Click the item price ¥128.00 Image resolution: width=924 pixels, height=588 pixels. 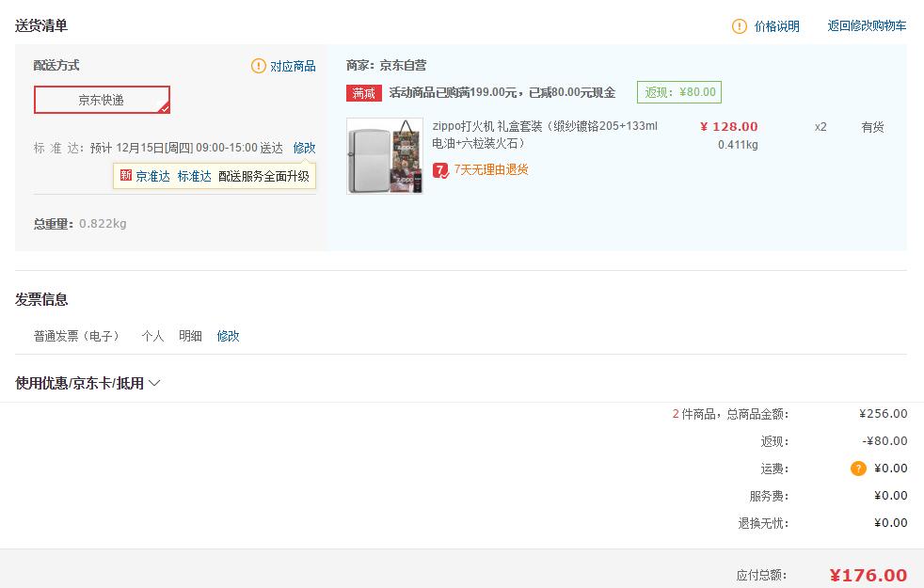tap(729, 127)
